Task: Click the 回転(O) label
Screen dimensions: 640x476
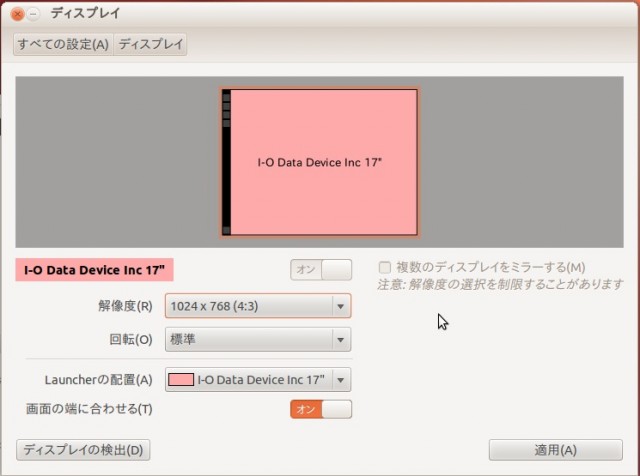Action: point(131,339)
